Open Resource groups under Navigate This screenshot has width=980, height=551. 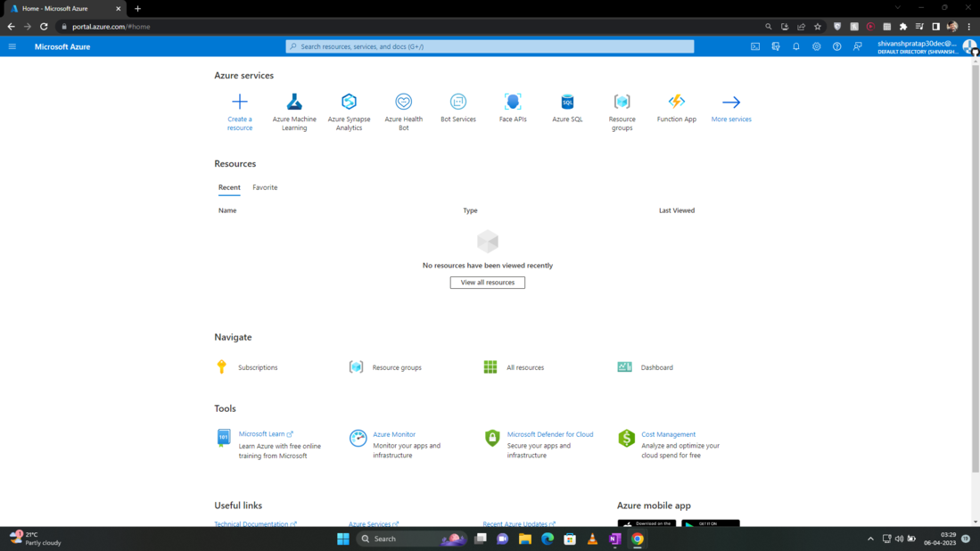(396, 367)
